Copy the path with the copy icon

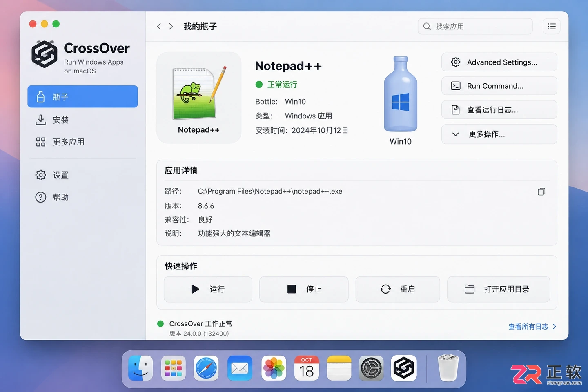pyautogui.click(x=541, y=192)
